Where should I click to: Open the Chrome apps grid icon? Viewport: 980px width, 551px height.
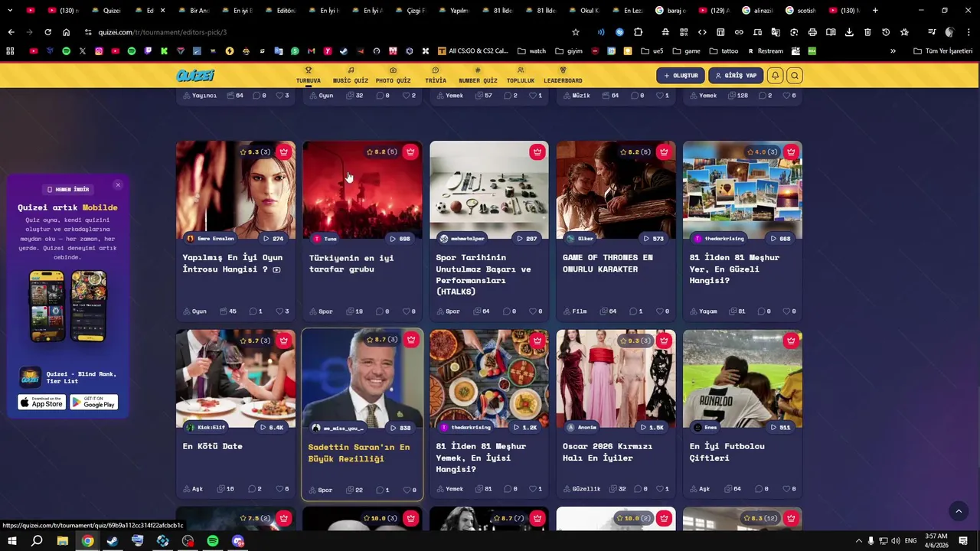point(10,51)
